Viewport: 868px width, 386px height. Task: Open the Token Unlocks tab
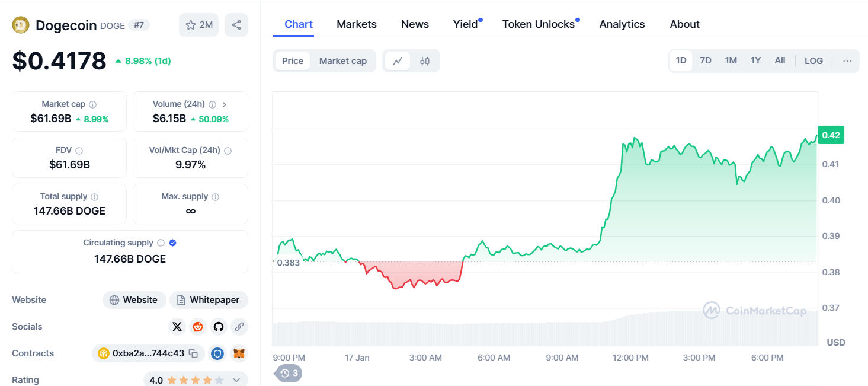(x=539, y=24)
